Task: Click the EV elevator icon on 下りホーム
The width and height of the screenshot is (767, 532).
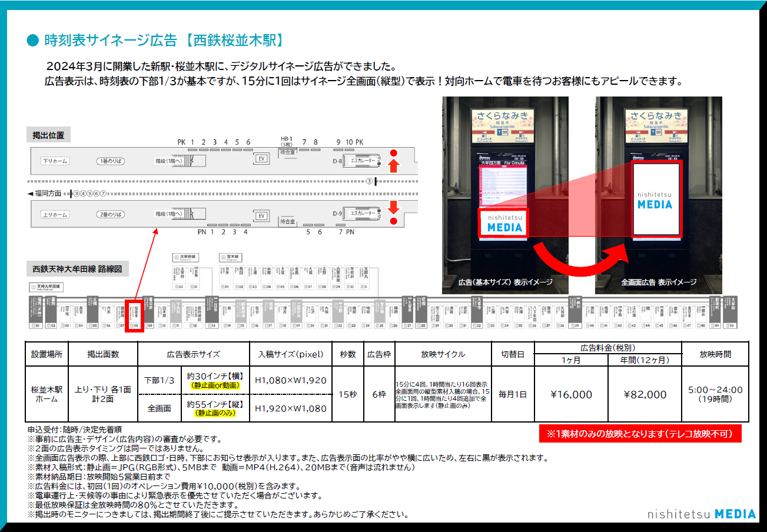Action: coord(261,158)
